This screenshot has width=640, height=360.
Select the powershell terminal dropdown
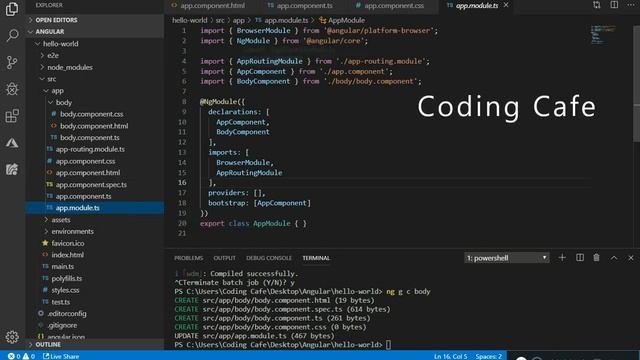pos(507,258)
